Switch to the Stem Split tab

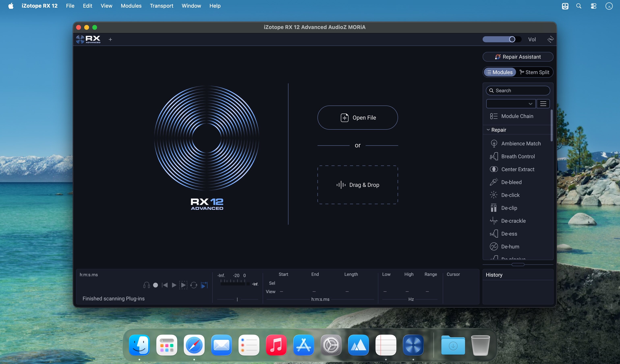tap(534, 72)
